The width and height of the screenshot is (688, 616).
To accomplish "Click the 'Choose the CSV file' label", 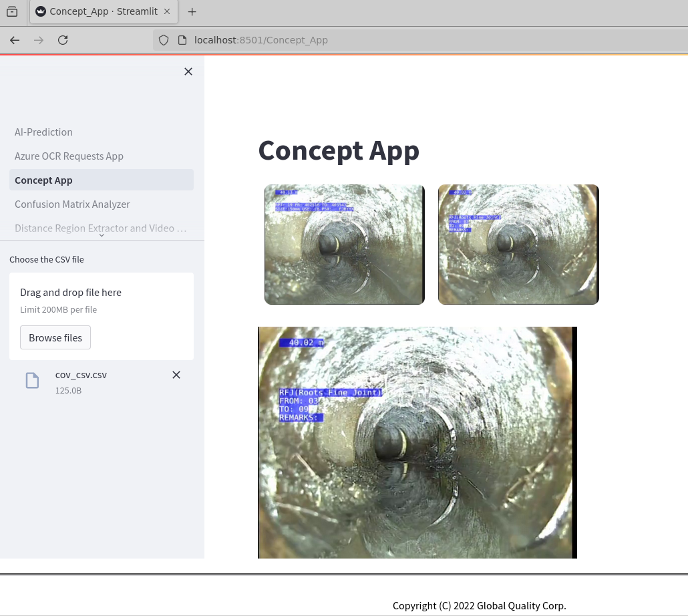I will (47, 259).
